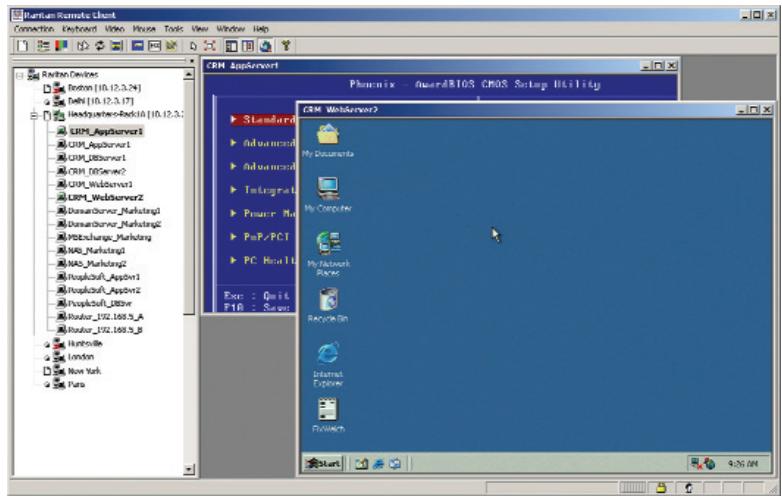Click third quick launch icon on remote taskbar
Screen dimensions: 782x498
coord(394,464)
